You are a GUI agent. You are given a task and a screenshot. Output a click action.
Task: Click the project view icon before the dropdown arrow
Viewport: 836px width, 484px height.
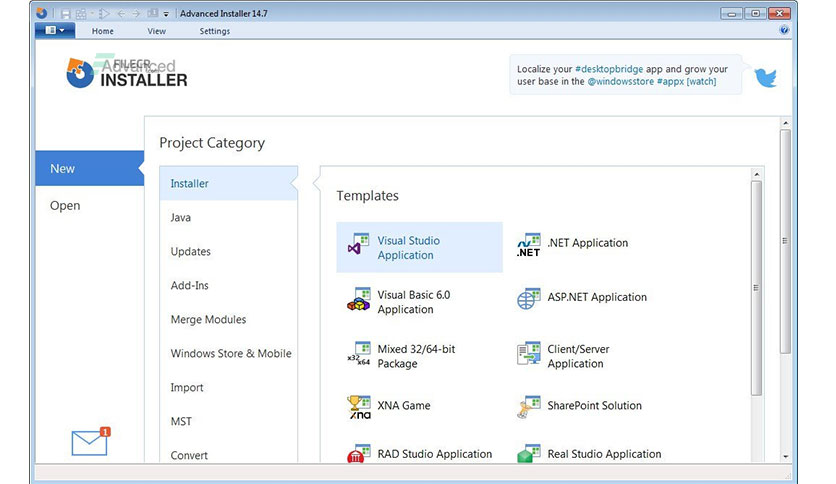[152, 13]
